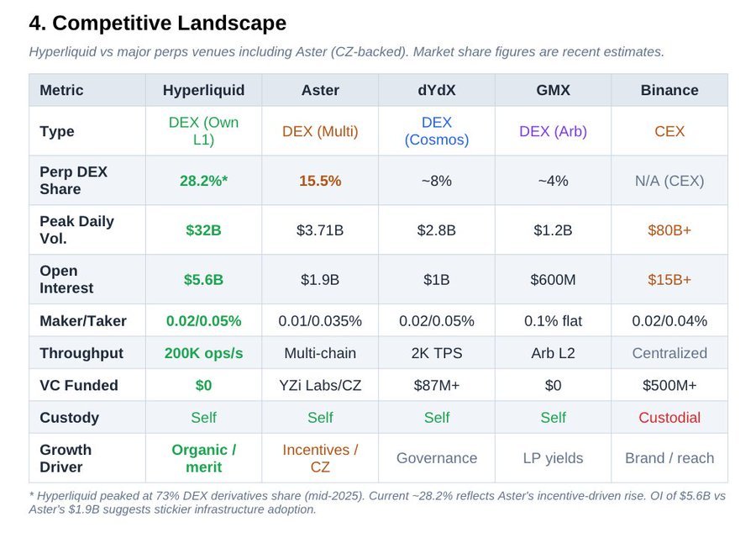Click the Aster column header
Screen dimensions: 756x538
pos(320,90)
